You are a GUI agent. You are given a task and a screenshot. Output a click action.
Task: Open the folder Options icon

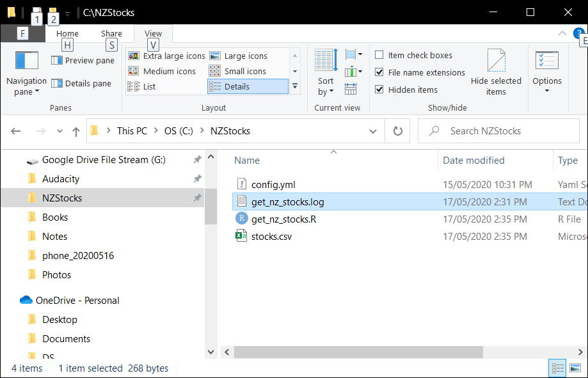coord(547,61)
